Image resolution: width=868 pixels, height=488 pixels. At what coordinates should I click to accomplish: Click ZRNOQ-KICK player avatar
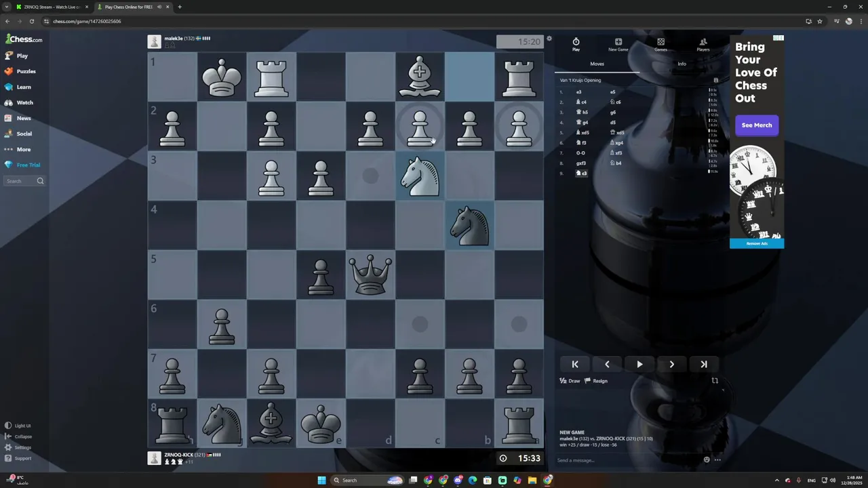click(x=155, y=458)
